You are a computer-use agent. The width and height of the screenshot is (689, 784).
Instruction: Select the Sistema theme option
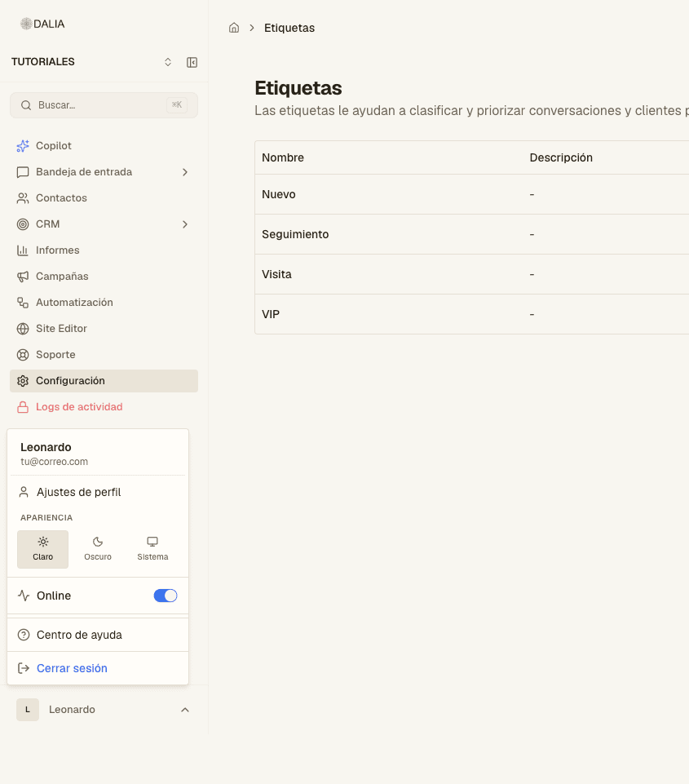pyautogui.click(x=152, y=549)
